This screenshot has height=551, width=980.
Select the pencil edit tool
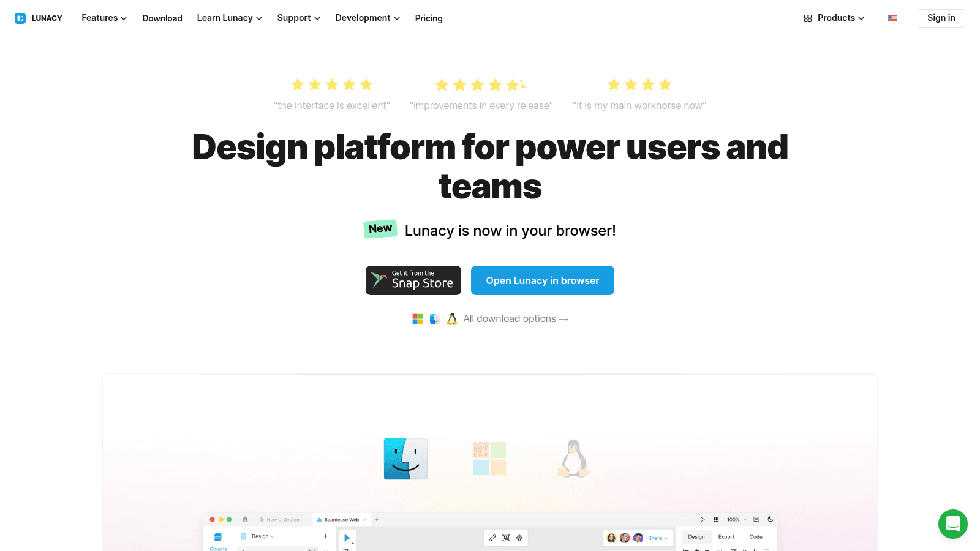pyautogui.click(x=492, y=538)
